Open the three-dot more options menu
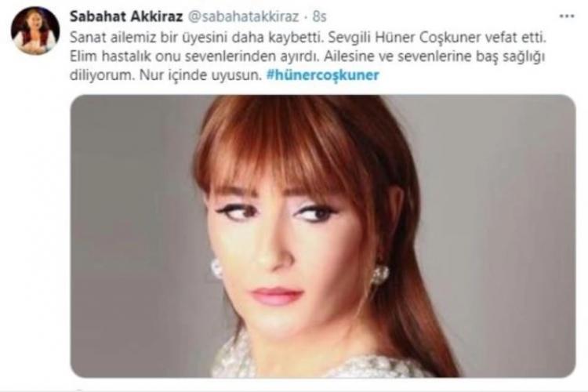 click(567, 16)
